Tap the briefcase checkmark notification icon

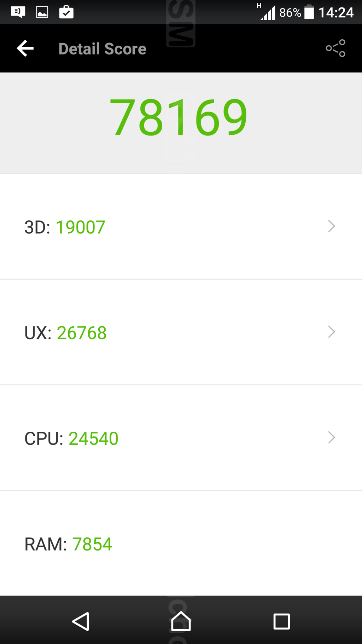pyautogui.click(x=66, y=12)
